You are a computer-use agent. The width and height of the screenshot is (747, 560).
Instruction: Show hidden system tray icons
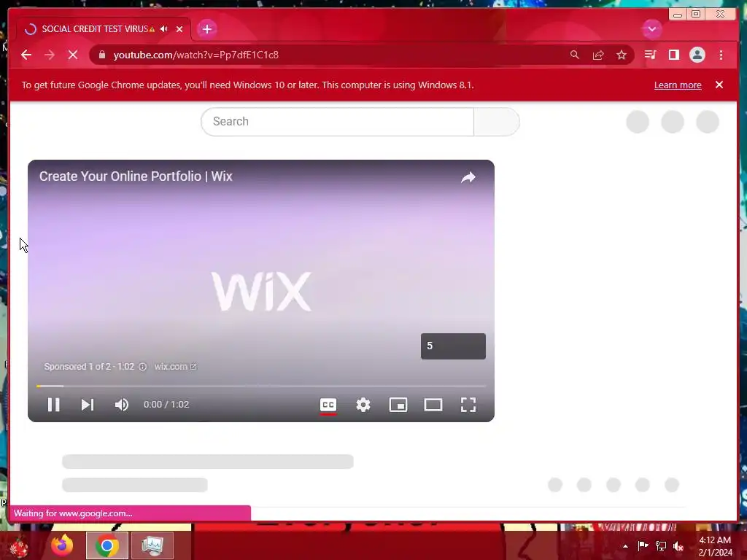point(625,546)
